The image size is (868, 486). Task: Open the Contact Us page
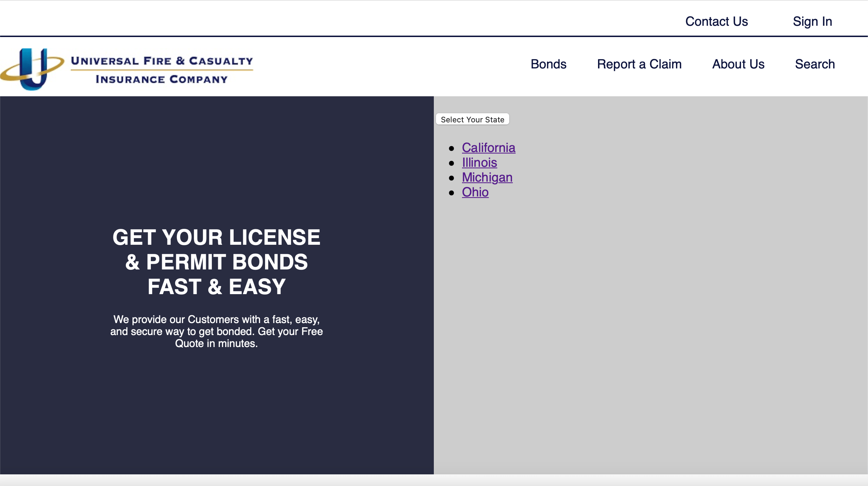(x=716, y=22)
